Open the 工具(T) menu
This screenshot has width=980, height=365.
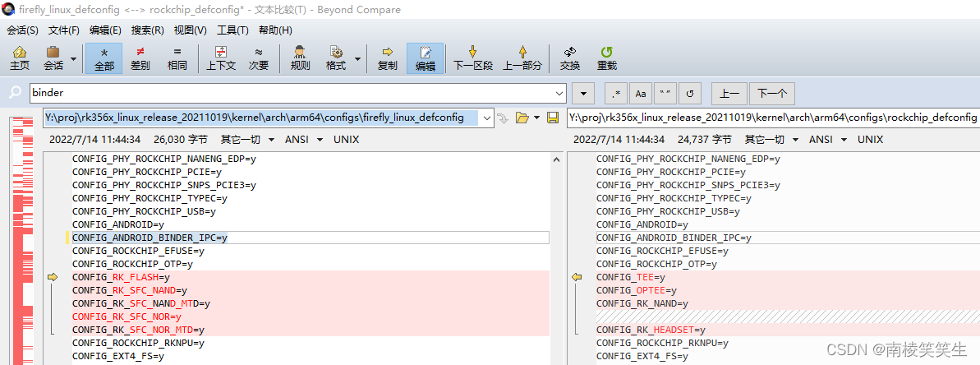point(232,30)
